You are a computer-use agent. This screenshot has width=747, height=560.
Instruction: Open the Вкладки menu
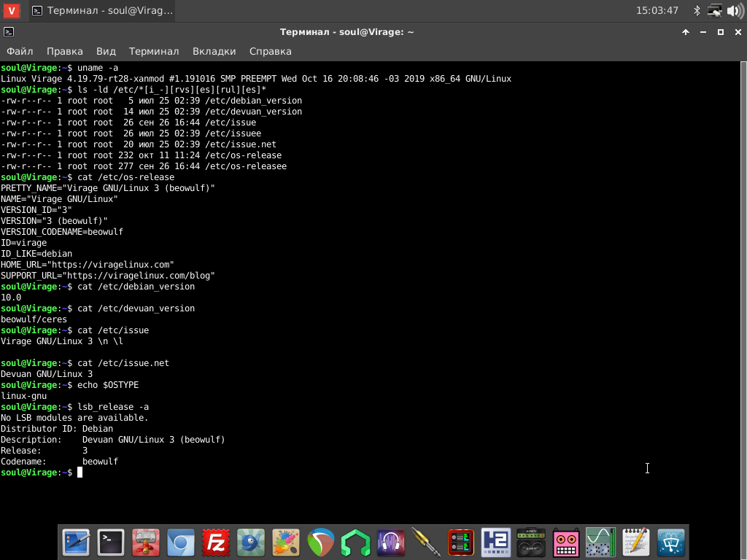tap(214, 51)
